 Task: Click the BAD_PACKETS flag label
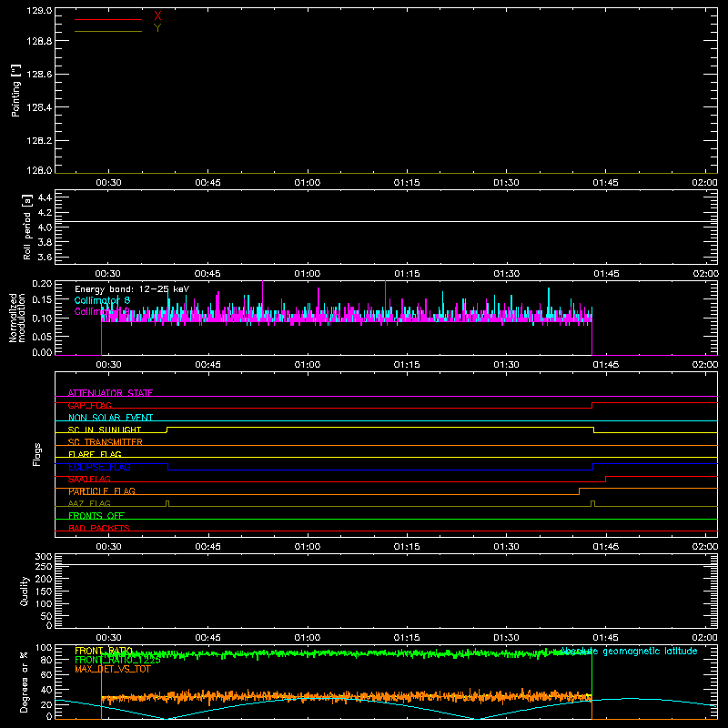tap(99, 528)
